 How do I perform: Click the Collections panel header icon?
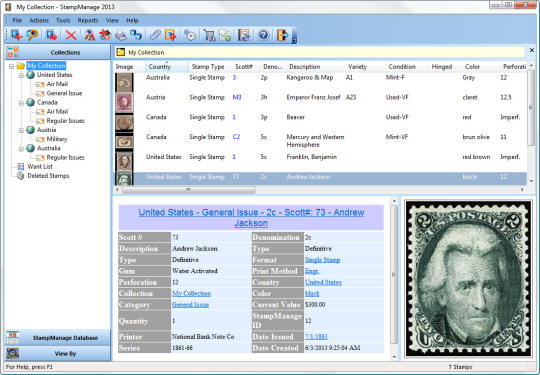click(x=13, y=52)
